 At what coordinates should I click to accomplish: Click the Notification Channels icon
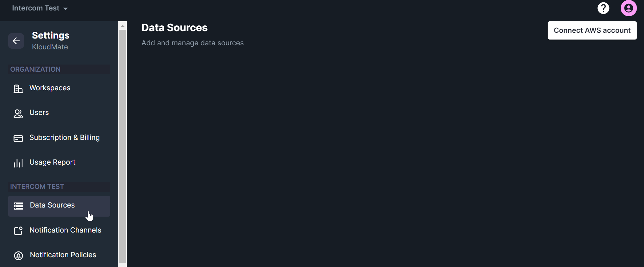pyautogui.click(x=18, y=231)
